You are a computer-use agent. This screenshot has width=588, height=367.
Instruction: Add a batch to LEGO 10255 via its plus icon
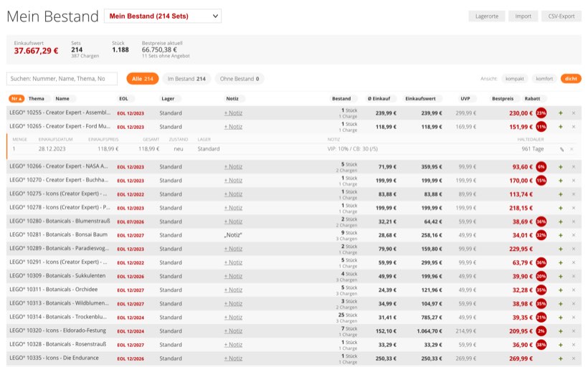[x=561, y=113]
